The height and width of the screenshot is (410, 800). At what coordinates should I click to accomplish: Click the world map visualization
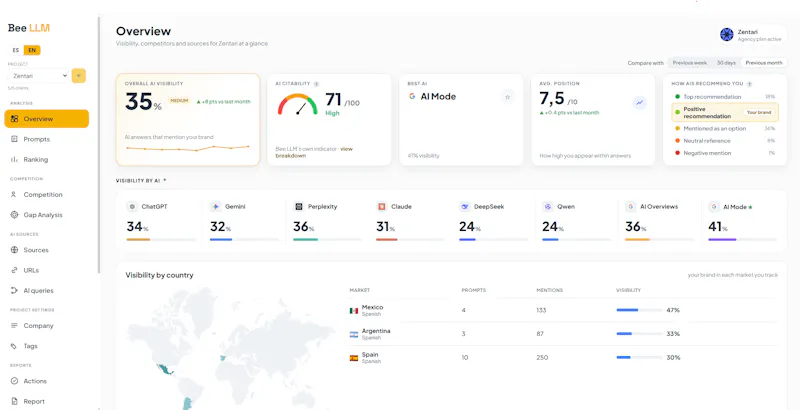pos(230,349)
